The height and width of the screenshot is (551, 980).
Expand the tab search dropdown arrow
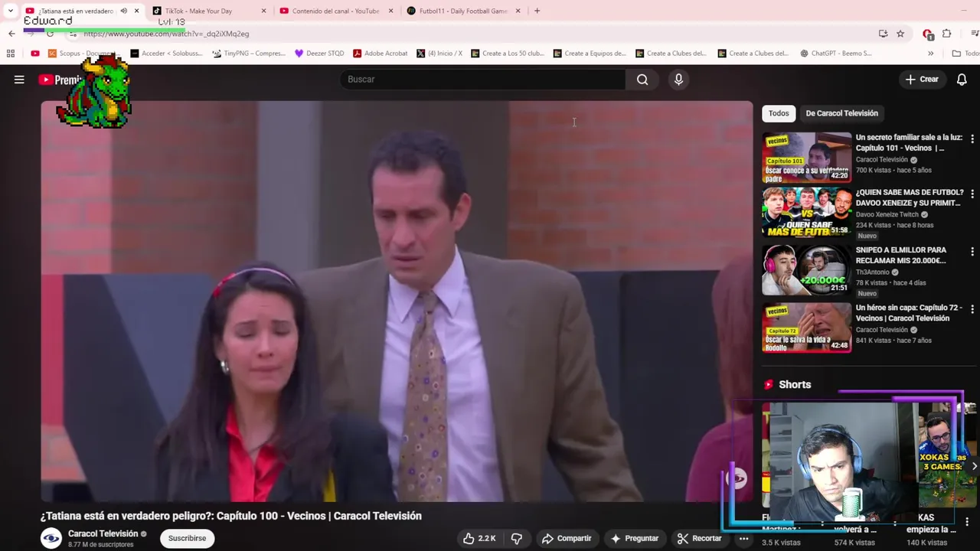[x=10, y=11]
